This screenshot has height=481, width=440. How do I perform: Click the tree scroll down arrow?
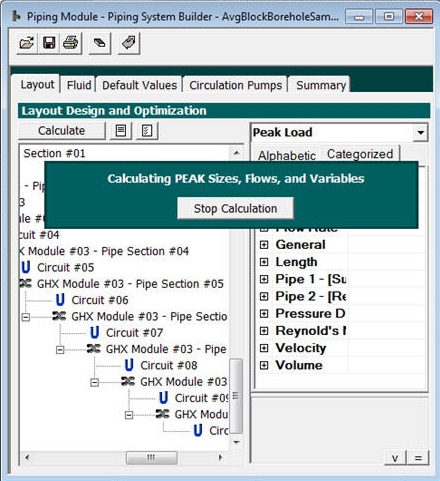[236, 442]
